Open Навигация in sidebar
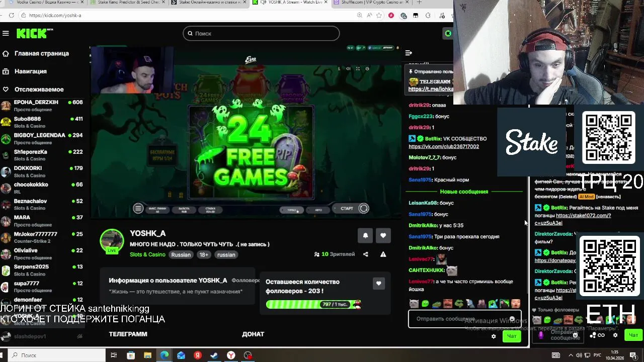 point(24,71)
